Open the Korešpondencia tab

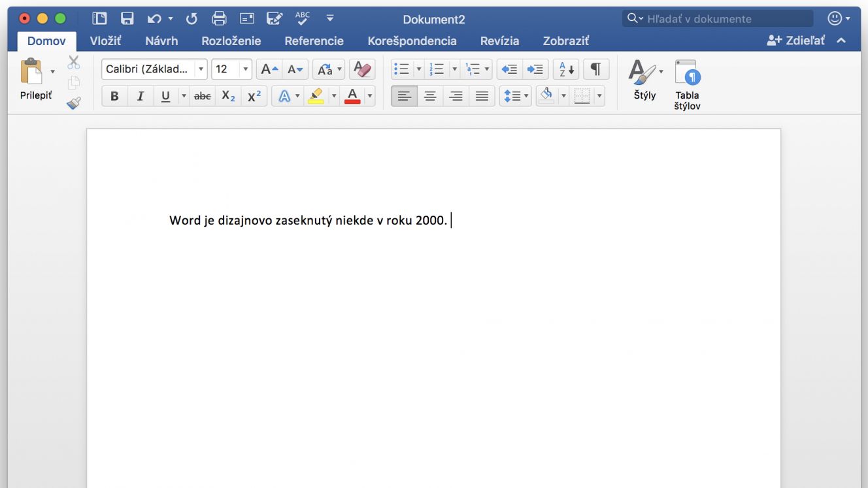[x=412, y=41]
